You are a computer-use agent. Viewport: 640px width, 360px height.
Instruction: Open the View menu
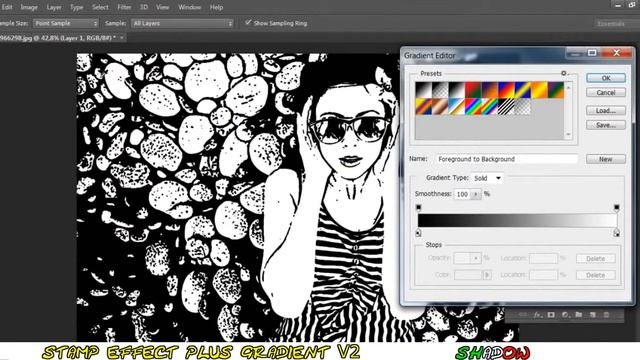tap(162, 7)
